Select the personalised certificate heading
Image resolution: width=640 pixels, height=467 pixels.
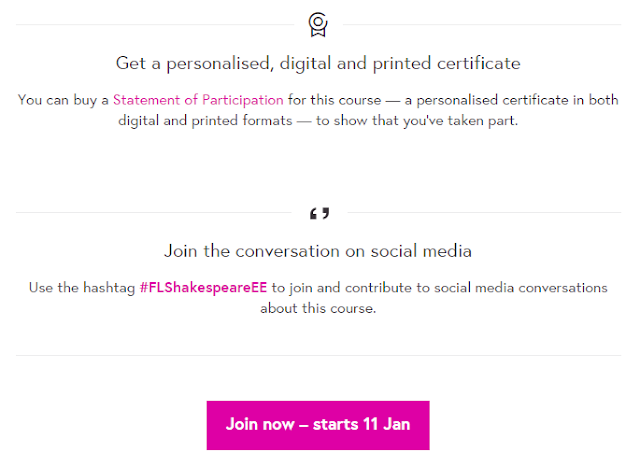(318, 64)
